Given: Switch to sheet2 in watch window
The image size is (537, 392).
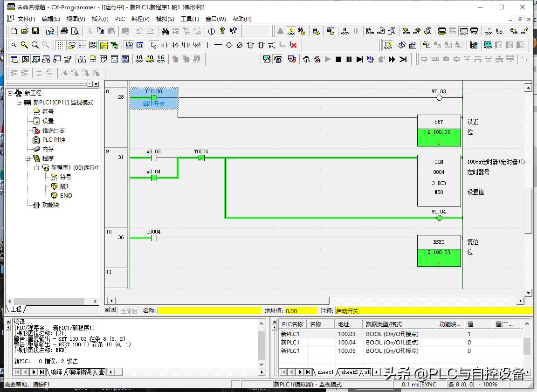Looking at the screenshot, I should pyautogui.click(x=349, y=372).
